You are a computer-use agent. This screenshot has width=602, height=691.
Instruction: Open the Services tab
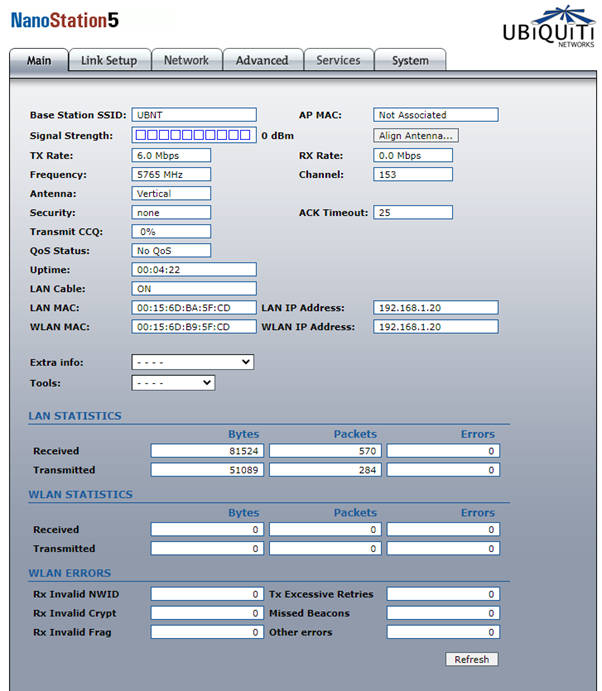point(338,61)
